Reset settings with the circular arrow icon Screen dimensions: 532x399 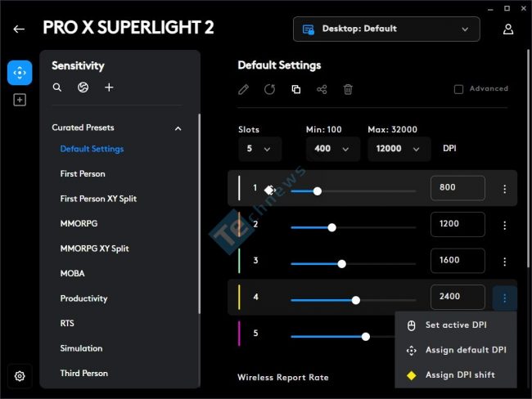pyautogui.click(x=270, y=89)
